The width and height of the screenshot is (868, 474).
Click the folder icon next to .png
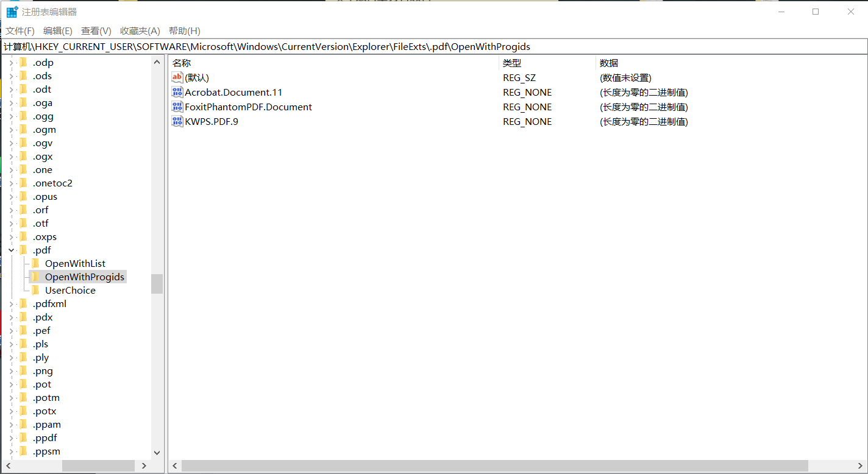[x=24, y=370]
